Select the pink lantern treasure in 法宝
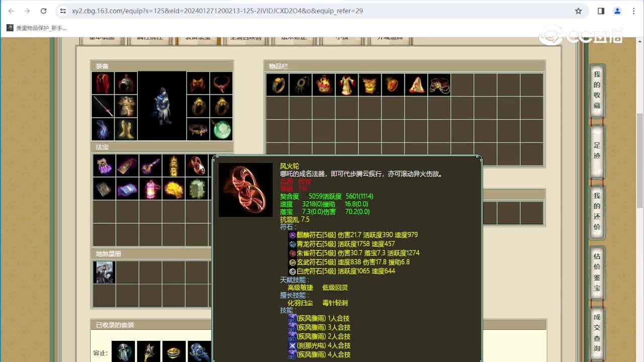 tap(150, 189)
